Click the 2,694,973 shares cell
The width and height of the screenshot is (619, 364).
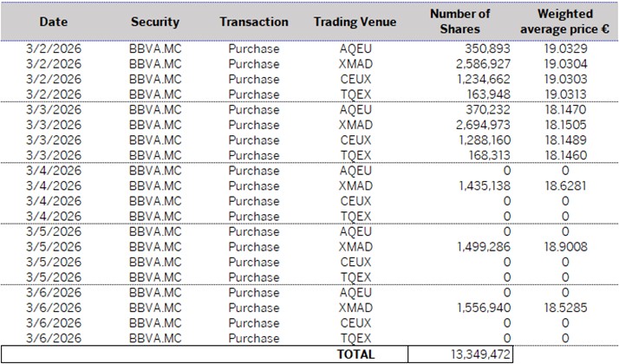coord(480,125)
